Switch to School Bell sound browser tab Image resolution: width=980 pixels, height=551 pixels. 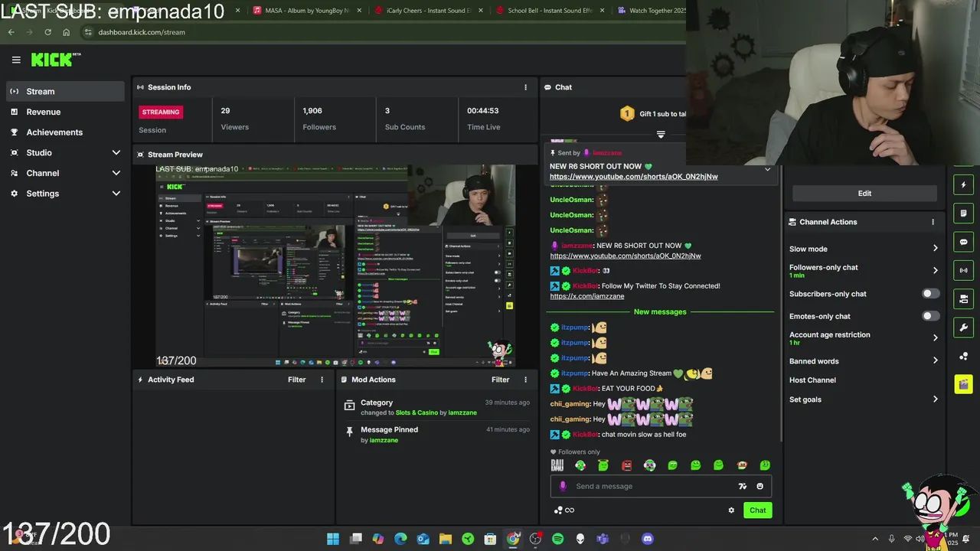(550, 11)
